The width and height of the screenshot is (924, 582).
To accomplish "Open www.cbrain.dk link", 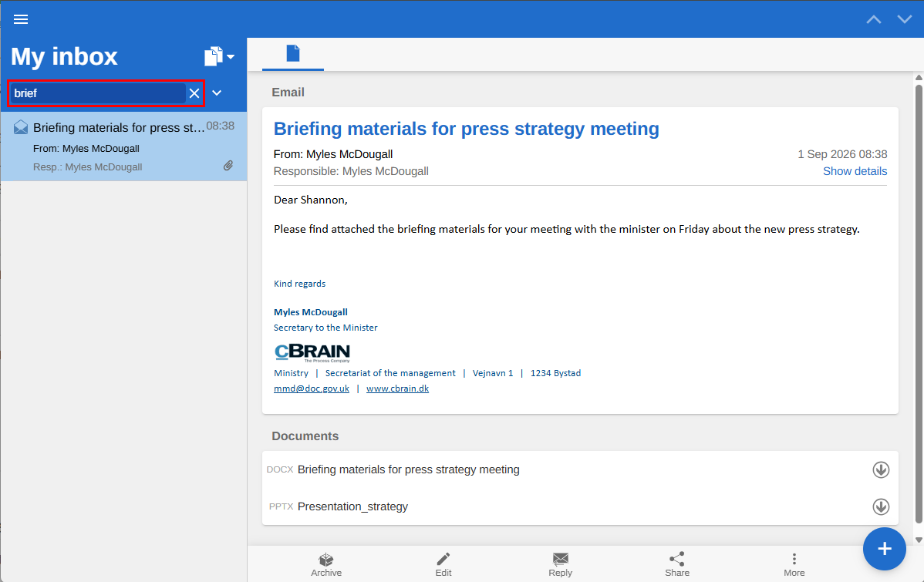I will click(x=397, y=389).
